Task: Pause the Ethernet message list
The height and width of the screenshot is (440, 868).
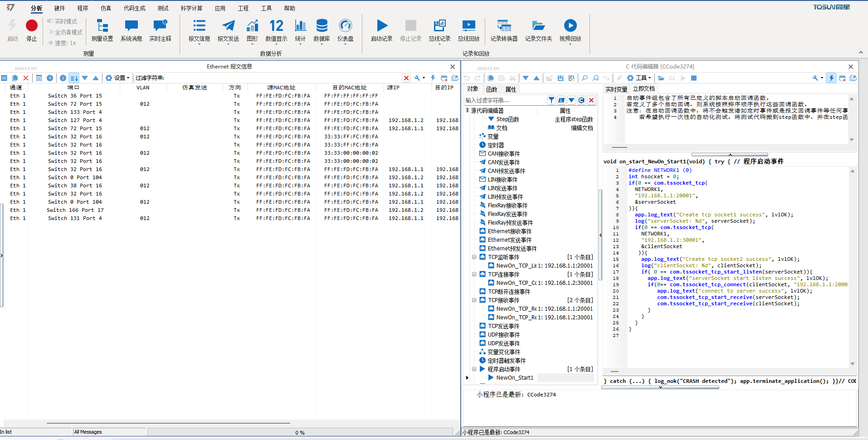Action: tap(4, 78)
